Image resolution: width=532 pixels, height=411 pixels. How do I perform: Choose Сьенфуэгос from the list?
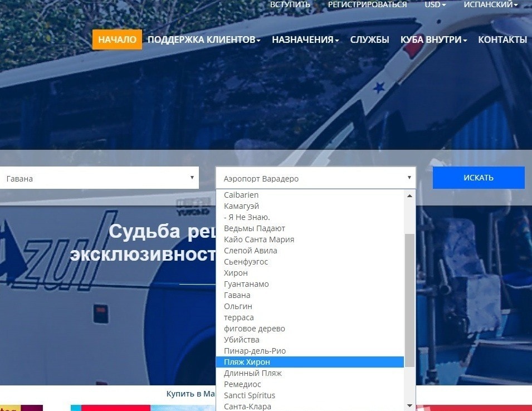pyautogui.click(x=310, y=262)
